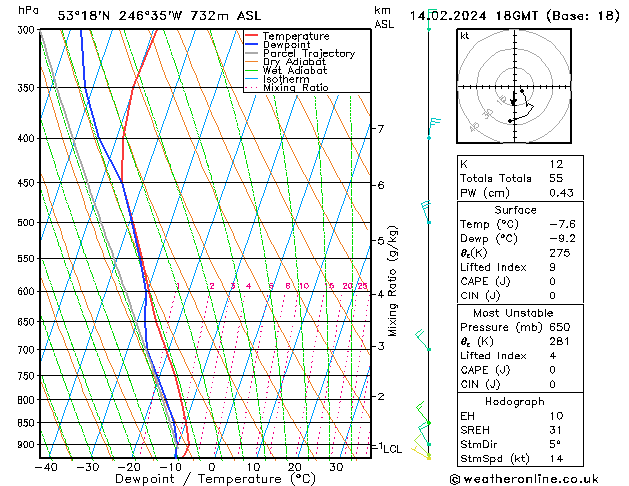Click surface theta-e value 275

point(560,253)
